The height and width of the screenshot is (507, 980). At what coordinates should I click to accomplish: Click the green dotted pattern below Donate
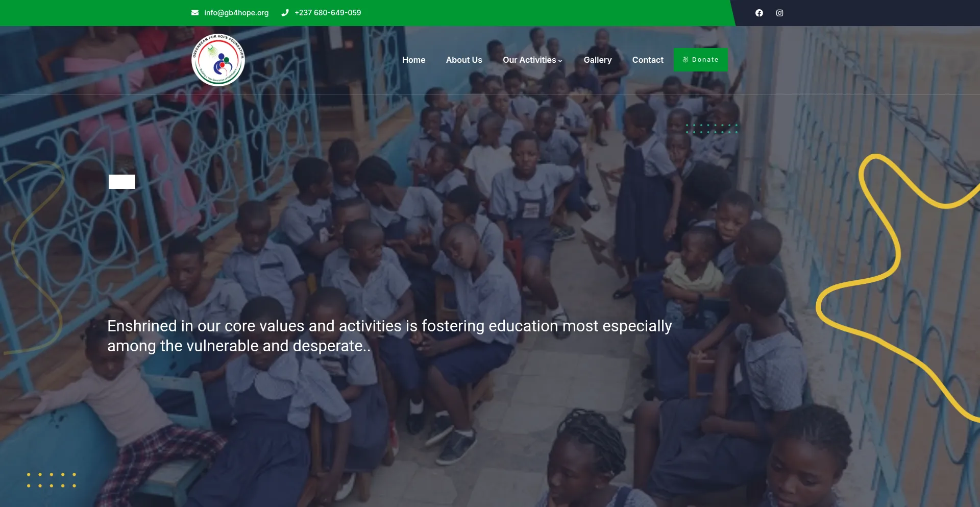point(712,129)
